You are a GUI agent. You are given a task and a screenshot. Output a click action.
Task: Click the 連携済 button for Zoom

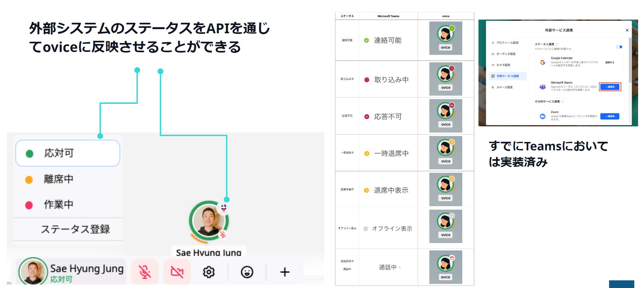click(x=610, y=116)
